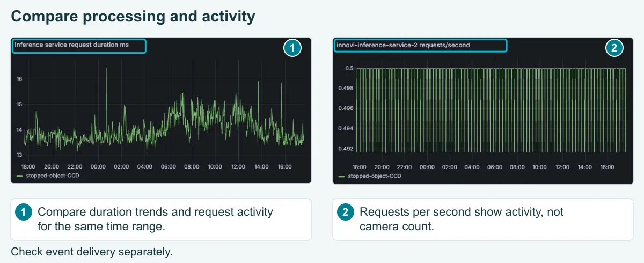
Task: Click the 'Inference service request duration ms' panel title
Action: [x=71, y=45]
